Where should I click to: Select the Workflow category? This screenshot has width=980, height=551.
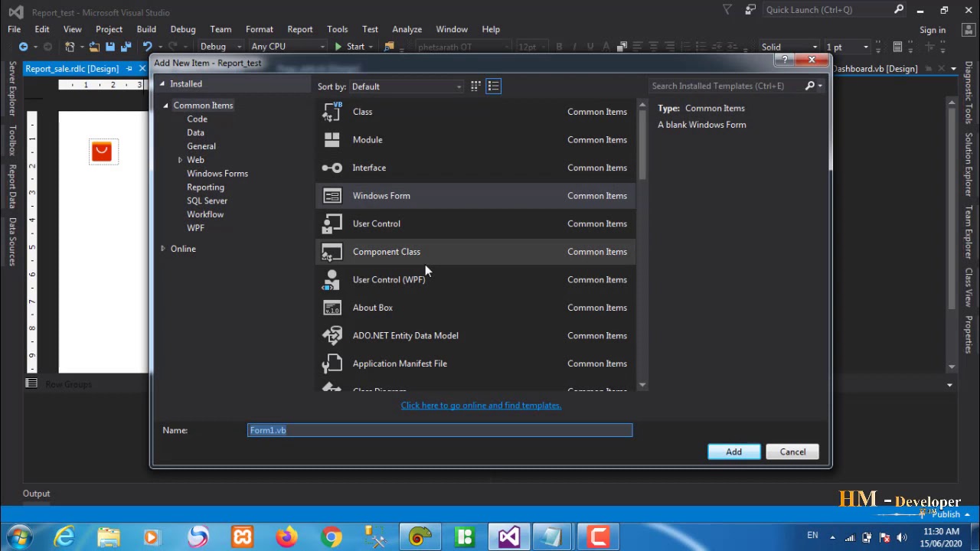205,215
